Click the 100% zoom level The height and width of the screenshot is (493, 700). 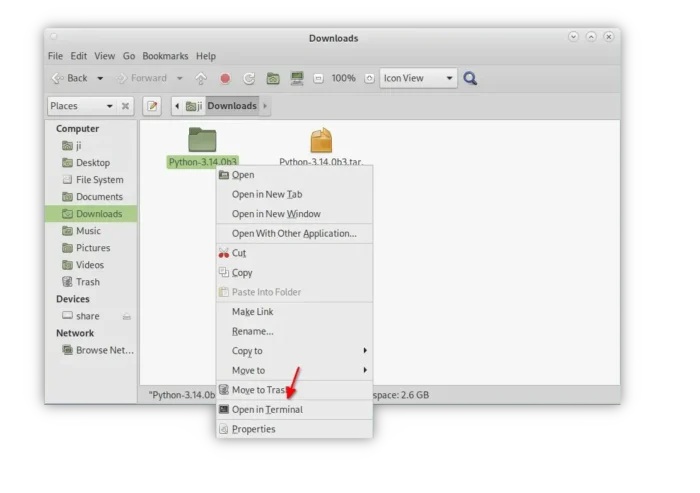tap(343, 78)
